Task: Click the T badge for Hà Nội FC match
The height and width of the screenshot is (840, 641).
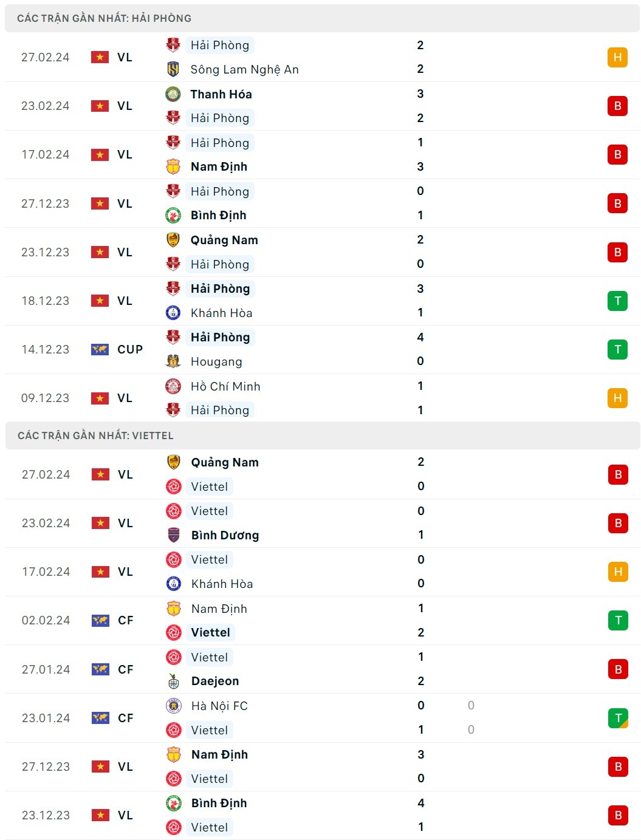Action: (618, 718)
